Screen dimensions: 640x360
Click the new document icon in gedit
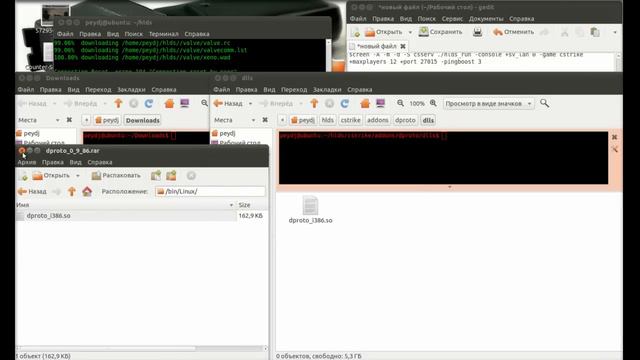coord(355,32)
